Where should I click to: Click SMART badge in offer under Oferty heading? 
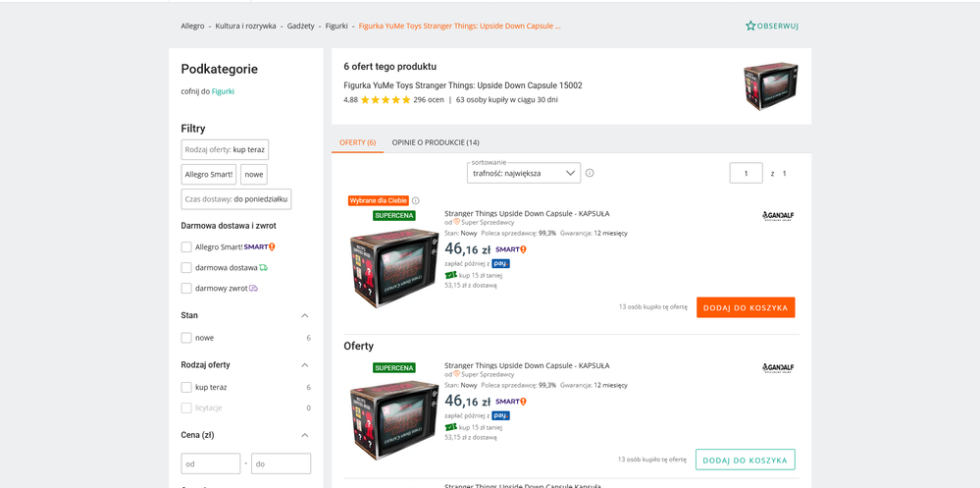click(x=511, y=401)
